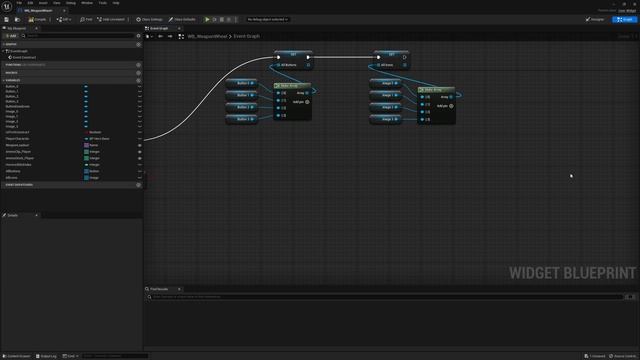Screen dimensions: 640x360
Task: Add a new variable with Variables plus icon
Action: (138, 80)
